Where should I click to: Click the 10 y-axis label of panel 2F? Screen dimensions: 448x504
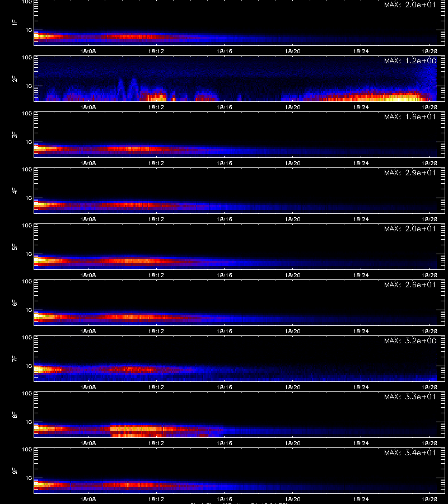click(x=29, y=86)
